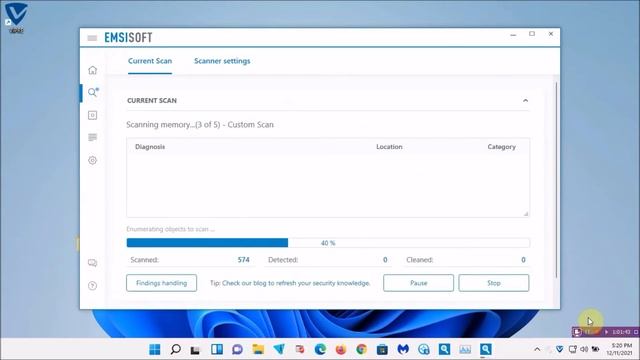Launch Google Chrome from the taskbar

361,349
